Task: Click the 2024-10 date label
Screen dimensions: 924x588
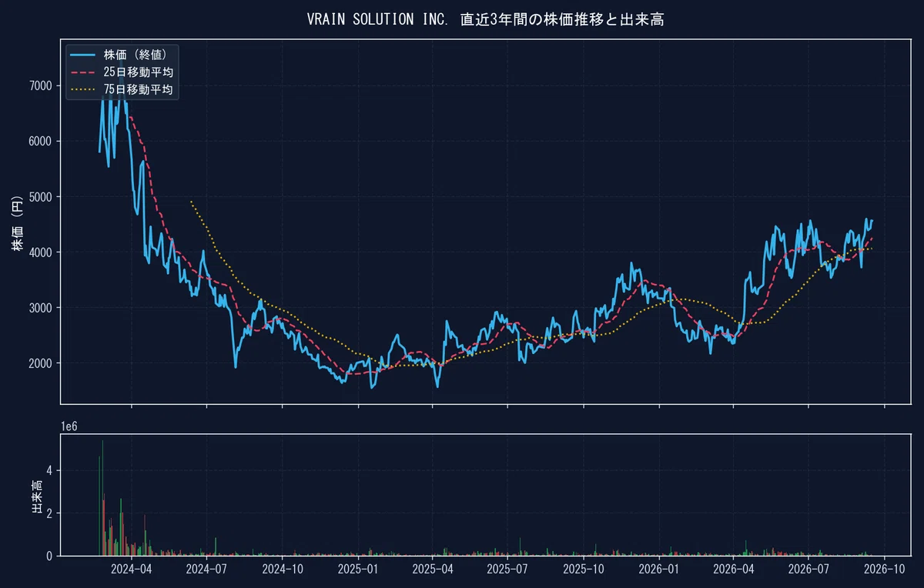Action: point(283,570)
